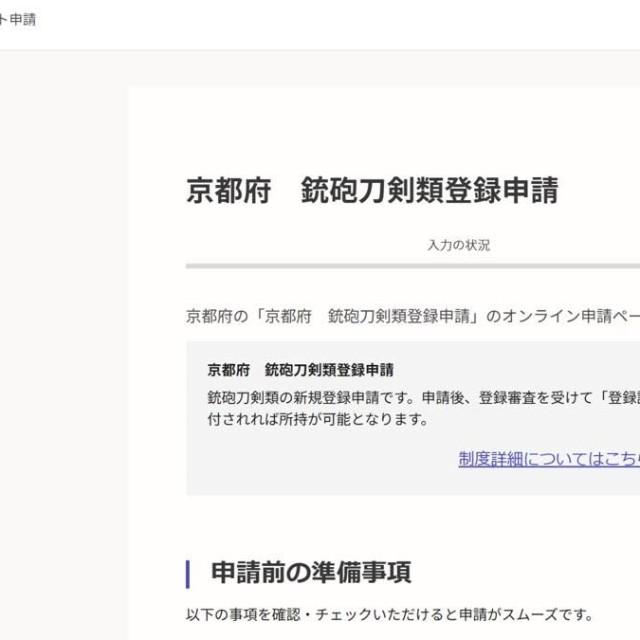Select the main title 京都府 銃砲刀剣類登録申請
The image size is (640, 640).
(372, 190)
